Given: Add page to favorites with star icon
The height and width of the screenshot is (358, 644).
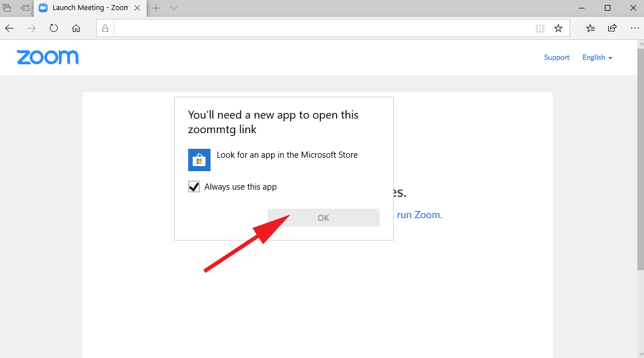Looking at the screenshot, I should [x=558, y=29].
